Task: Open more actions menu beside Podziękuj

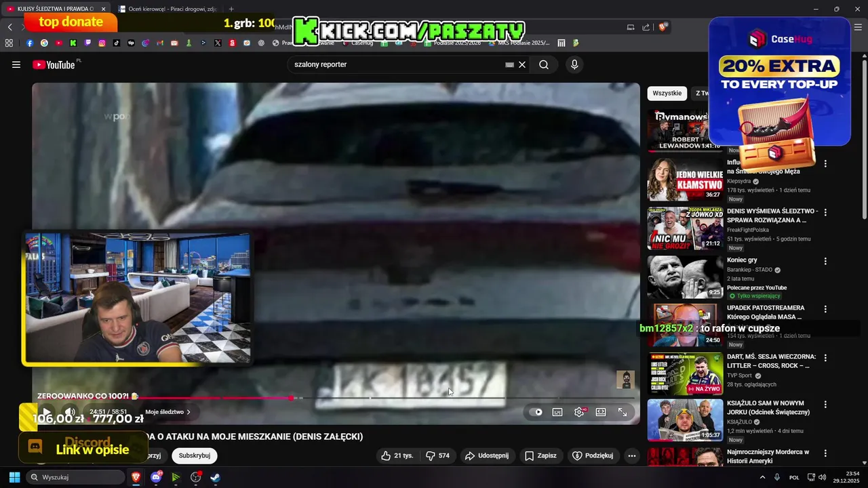Action: tap(632, 455)
